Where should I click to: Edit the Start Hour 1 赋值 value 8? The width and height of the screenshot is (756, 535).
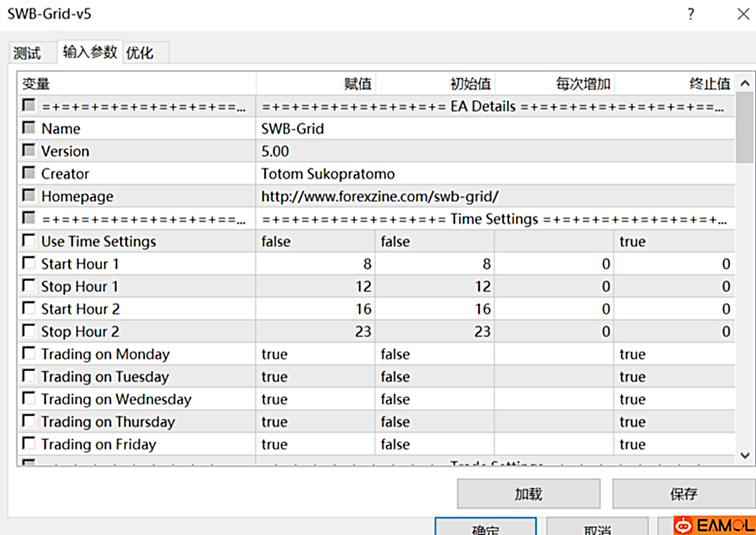pos(316,264)
